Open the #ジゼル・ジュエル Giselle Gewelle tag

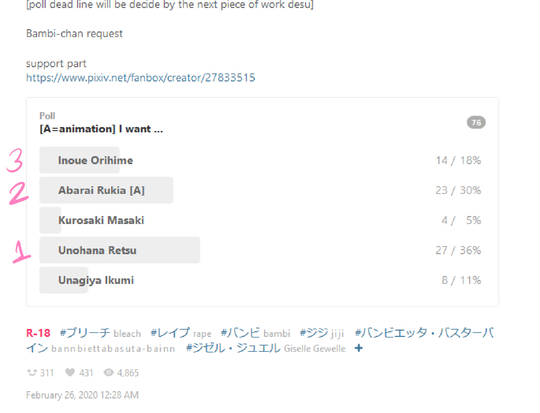(266, 348)
